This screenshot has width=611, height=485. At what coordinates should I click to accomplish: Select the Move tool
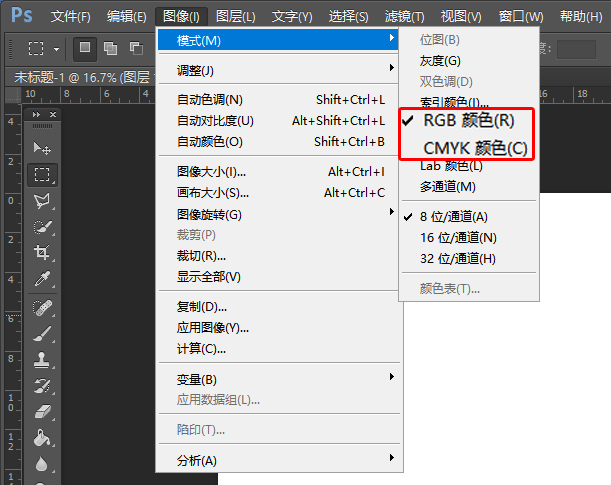(42, 148)
